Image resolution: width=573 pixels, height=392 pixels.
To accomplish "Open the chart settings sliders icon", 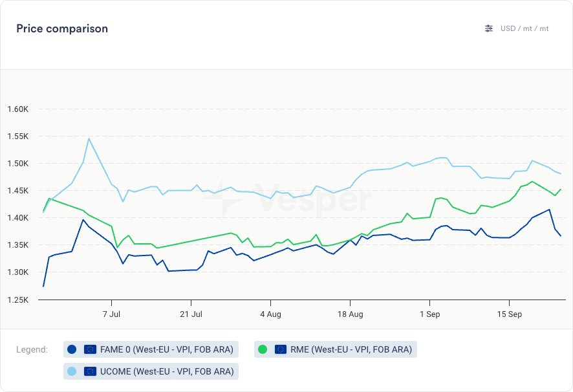I will click(x=489, y=28).
